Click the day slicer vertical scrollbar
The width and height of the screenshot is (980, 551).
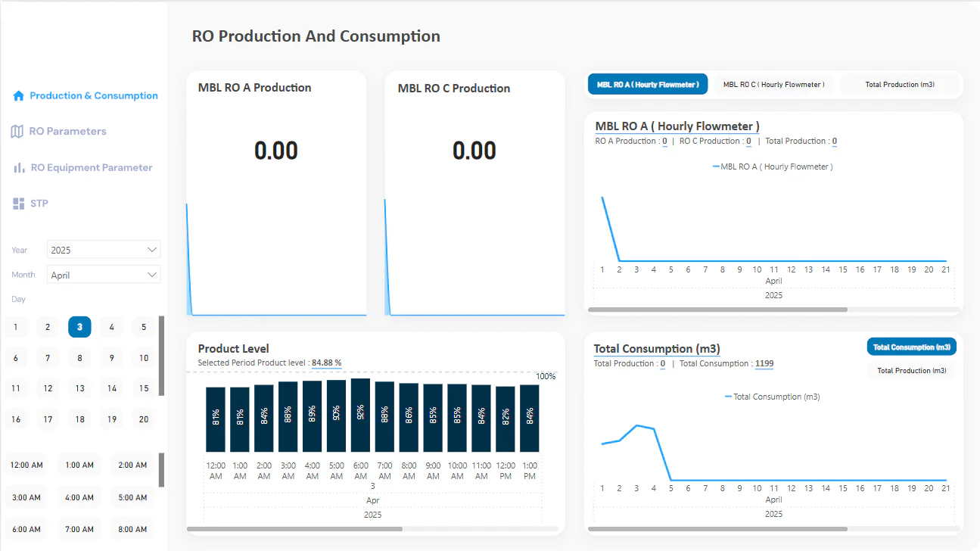161,356
